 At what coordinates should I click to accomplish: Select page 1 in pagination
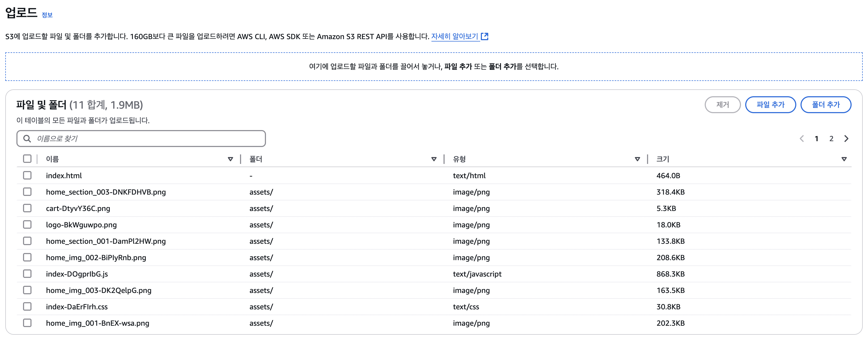pyautogui.click(x=816, y=139)
